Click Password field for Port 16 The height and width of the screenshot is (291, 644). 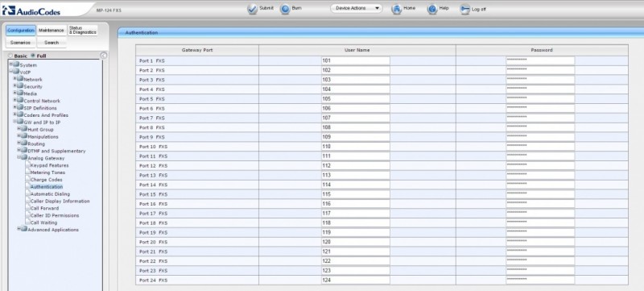tap(540, 204)
